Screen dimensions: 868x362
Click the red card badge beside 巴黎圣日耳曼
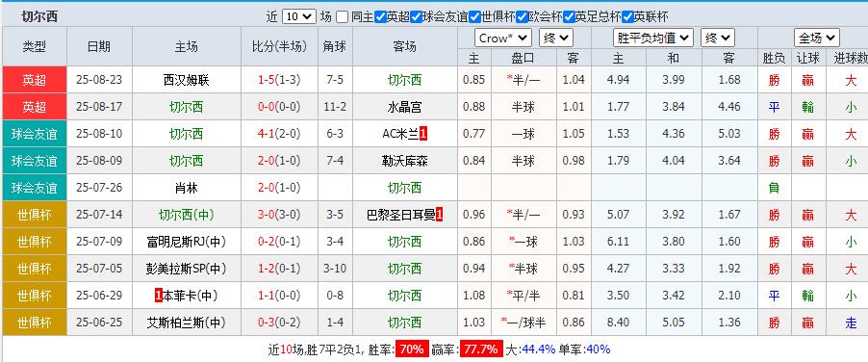(440, 215)
